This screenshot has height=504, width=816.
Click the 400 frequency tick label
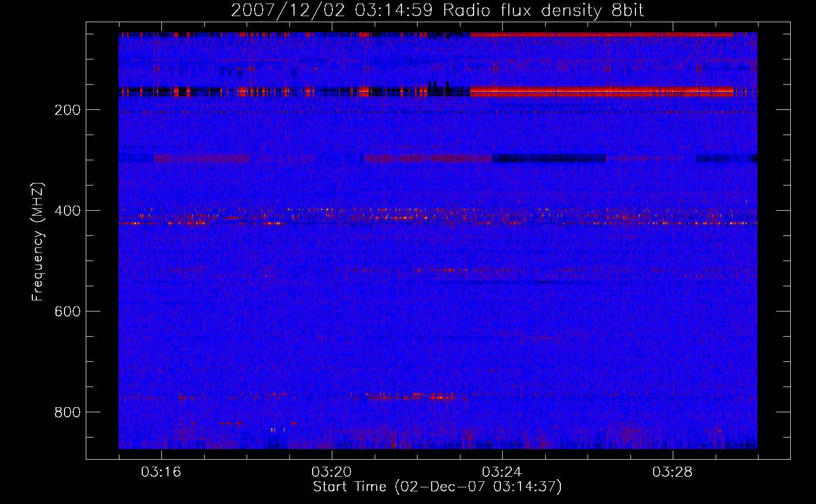(x=68, y=211)
